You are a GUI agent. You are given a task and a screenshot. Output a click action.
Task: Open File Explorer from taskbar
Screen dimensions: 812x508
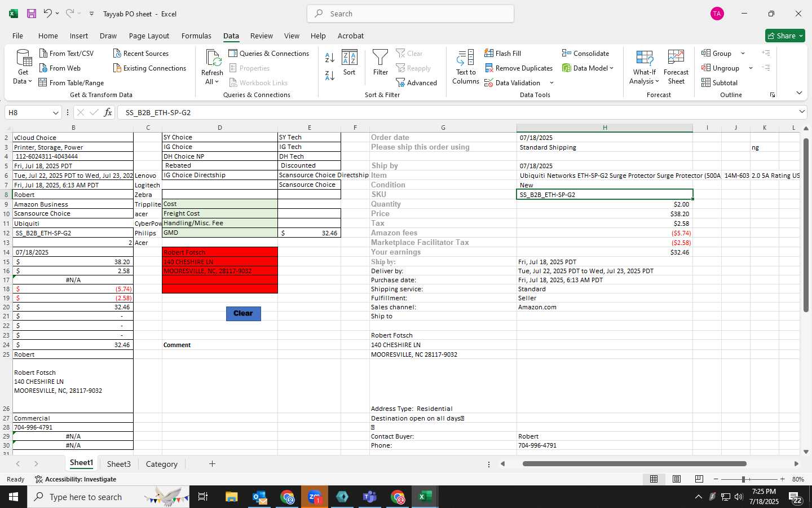click(x=231, y=497)
